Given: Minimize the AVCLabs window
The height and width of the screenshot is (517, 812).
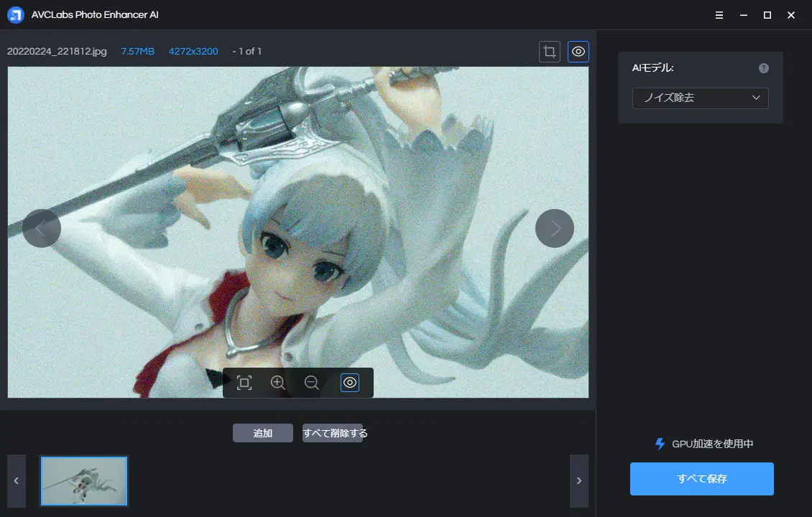Looking at the screenshot, I should (x=744, y=15).
